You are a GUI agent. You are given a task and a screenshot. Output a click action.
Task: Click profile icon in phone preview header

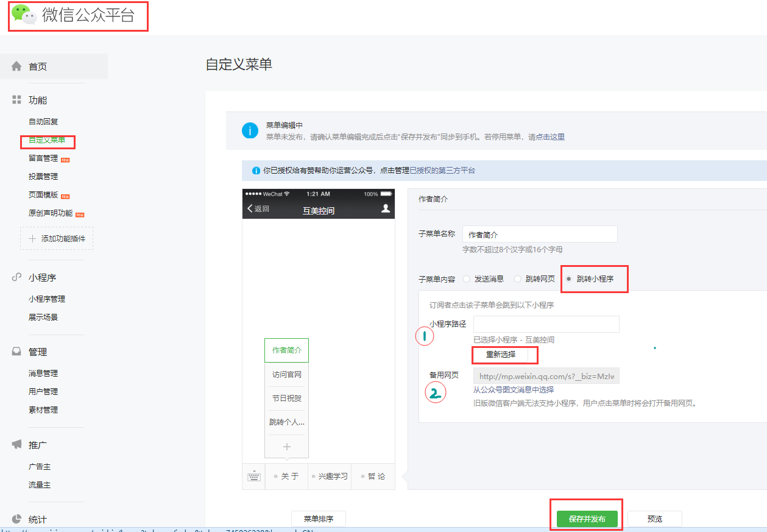[385, 208]
